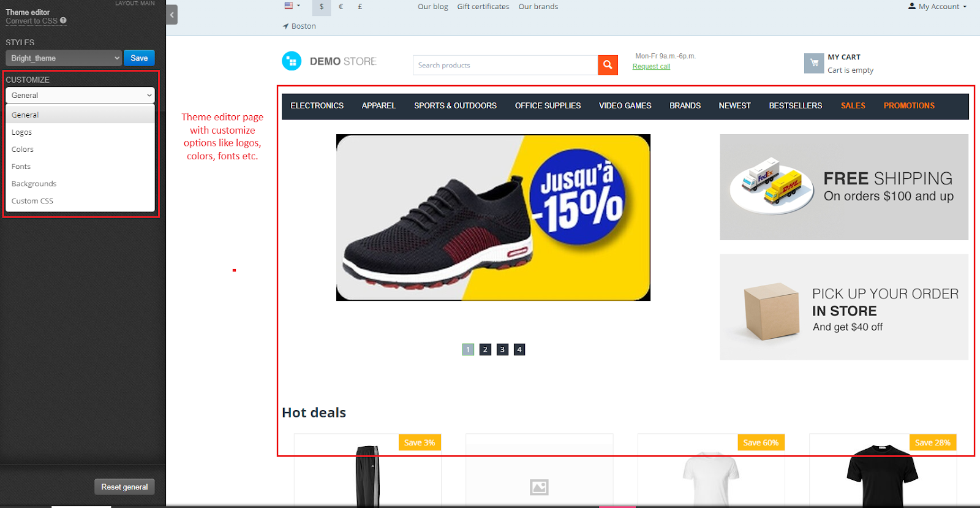Viewport: 980px width, 508px height.
Task: Open Our blog link
Action: [433, 7]
